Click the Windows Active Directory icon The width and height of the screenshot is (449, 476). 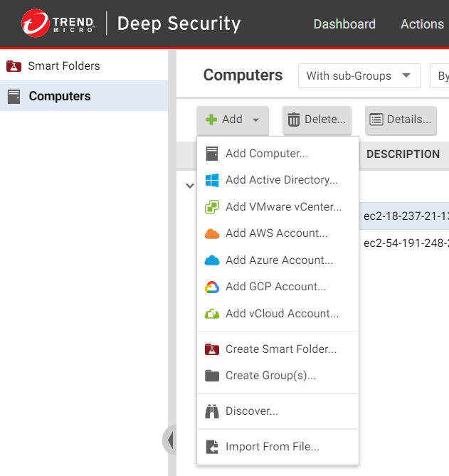point(211,180)
